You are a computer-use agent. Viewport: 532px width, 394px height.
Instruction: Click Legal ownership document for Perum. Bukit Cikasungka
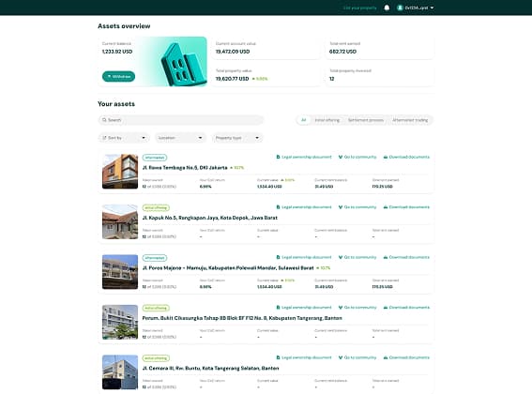click(x=304, y=307)
